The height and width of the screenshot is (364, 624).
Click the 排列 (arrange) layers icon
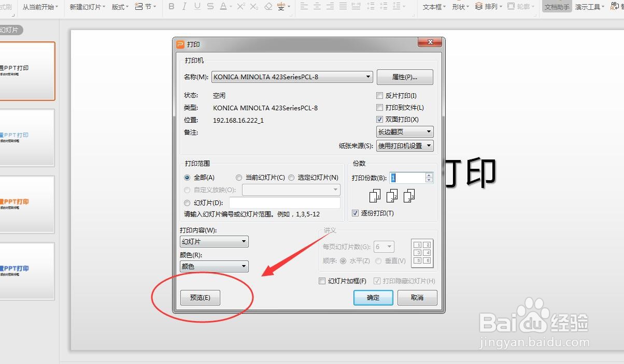[479, 7]
